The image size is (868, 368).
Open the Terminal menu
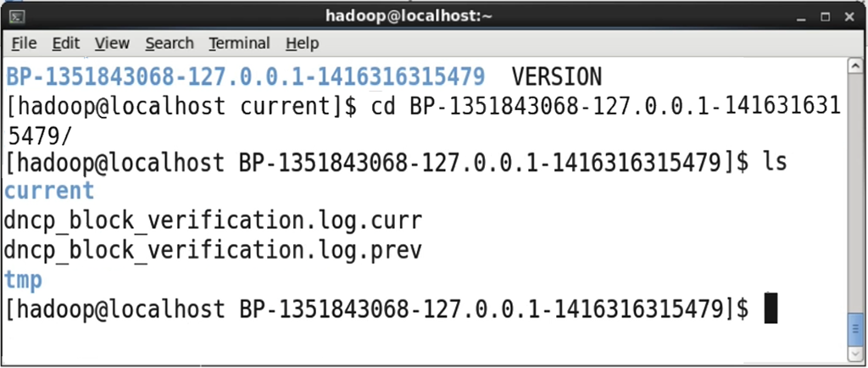pyautogui.click(x=239, y=43)
